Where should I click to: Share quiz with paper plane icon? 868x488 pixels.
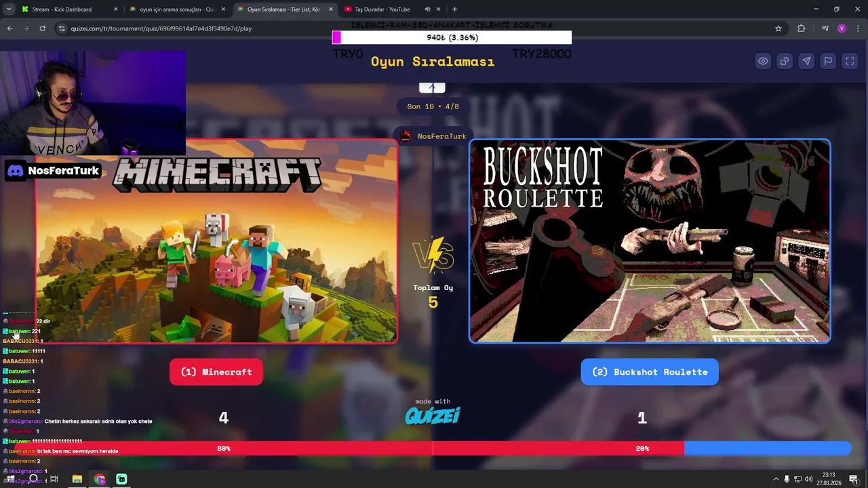pyautogui.click(x=806, y=61)
